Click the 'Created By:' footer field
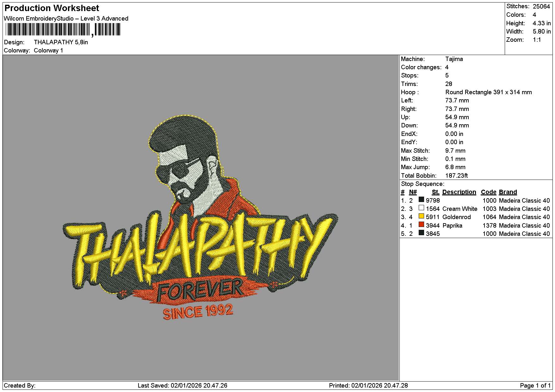555x392 pixels. (x=20, y=386)
